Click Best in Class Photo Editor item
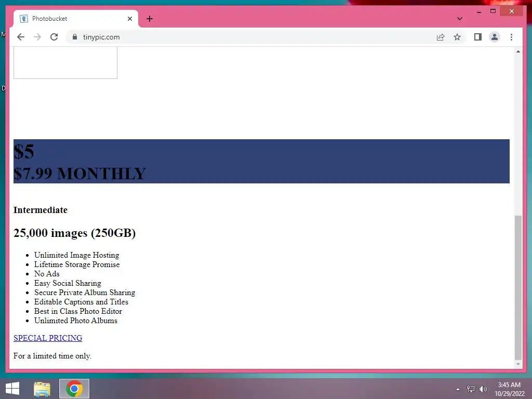Image resolution: width=532 pixels, height=399 pixels. 78,311
